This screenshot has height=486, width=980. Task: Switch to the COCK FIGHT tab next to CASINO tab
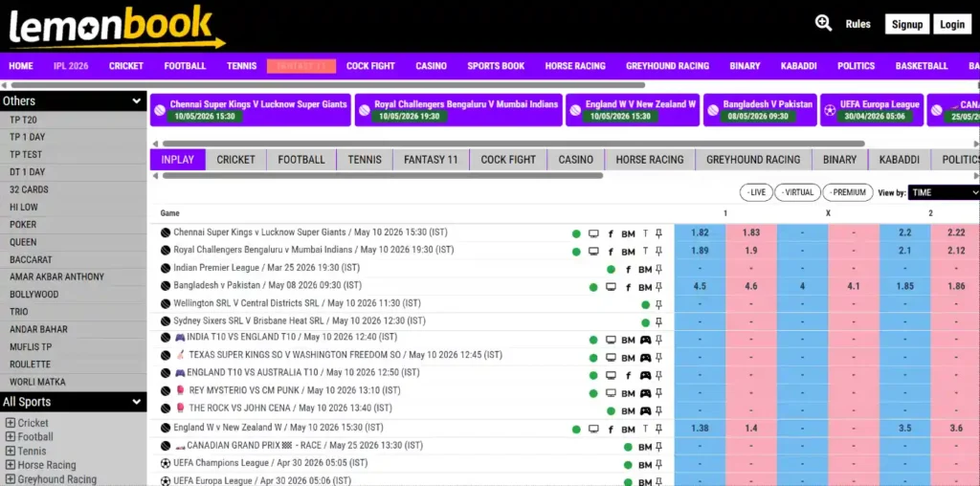[508, 160]
